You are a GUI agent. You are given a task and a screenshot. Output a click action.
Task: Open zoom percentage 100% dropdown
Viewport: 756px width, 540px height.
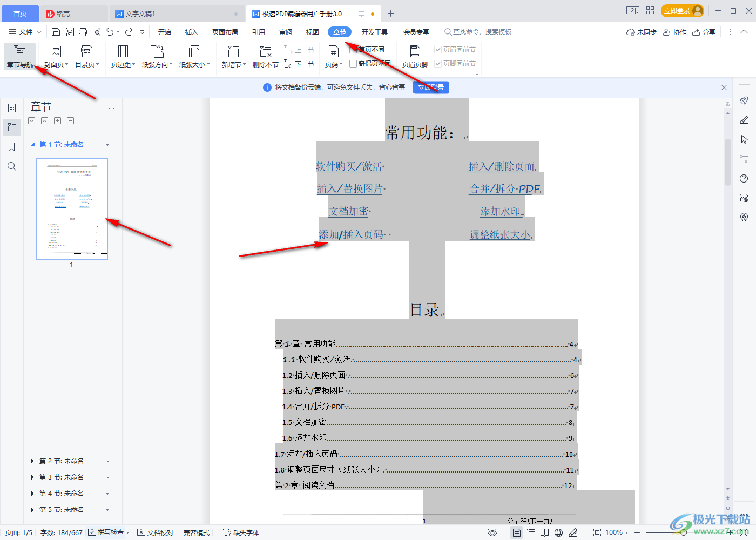[x=617, y=532]
